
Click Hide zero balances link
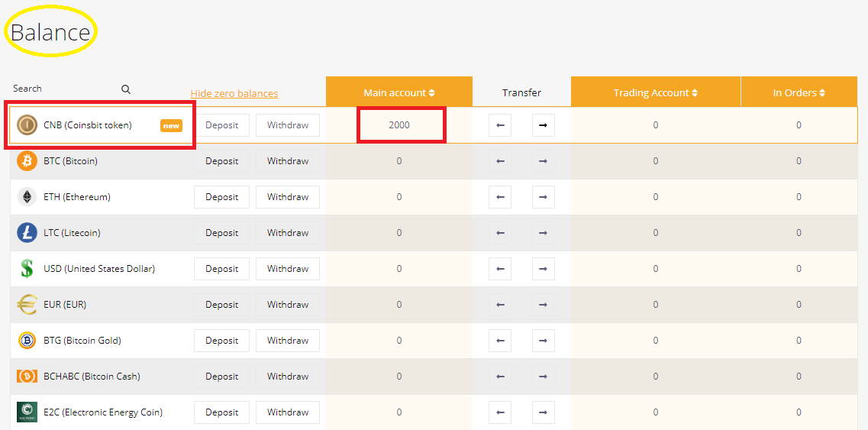tap(234, 94)
